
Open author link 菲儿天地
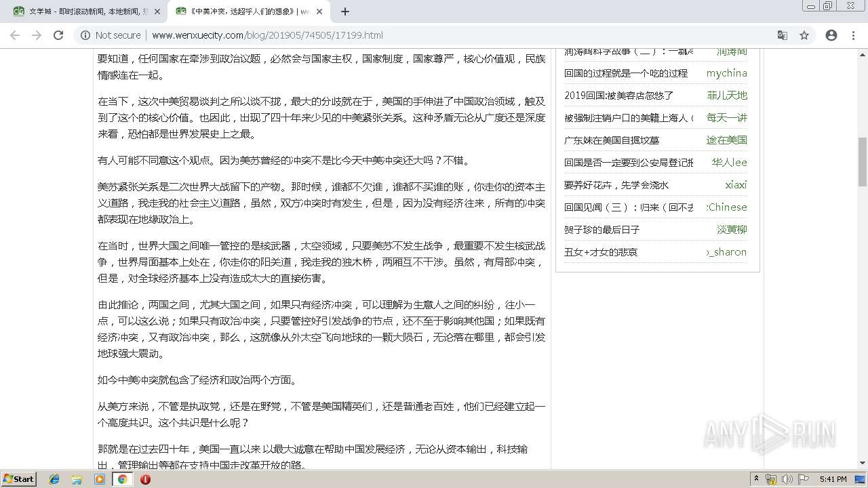click(x=726, y=96)
